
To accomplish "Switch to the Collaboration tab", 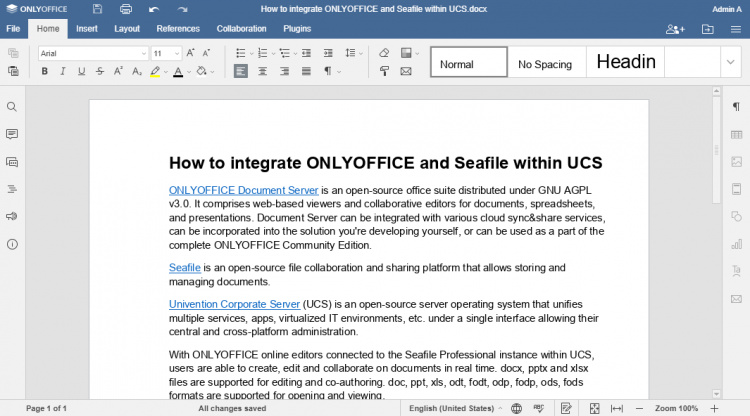I will [242, 29].
